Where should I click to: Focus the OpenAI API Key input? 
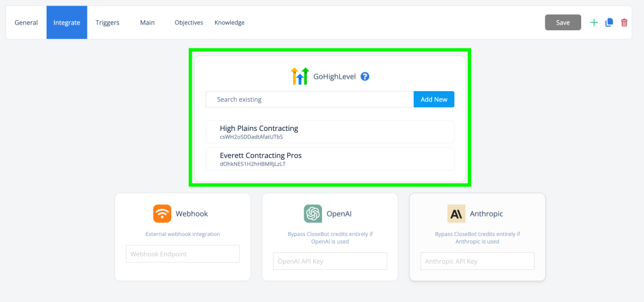coord(330,261)
